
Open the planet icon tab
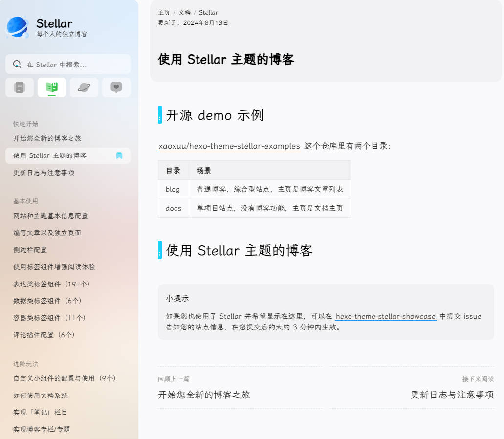(x=84, y=87)
